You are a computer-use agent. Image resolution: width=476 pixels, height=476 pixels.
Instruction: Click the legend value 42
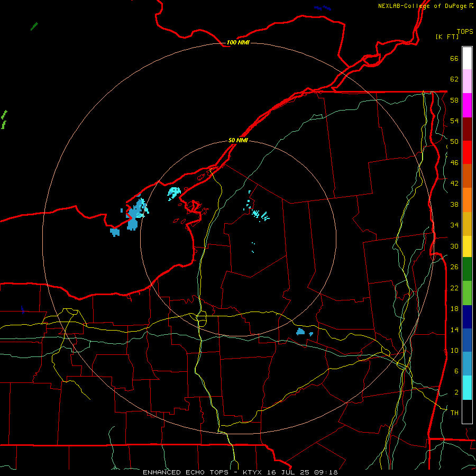click(454, 184)
